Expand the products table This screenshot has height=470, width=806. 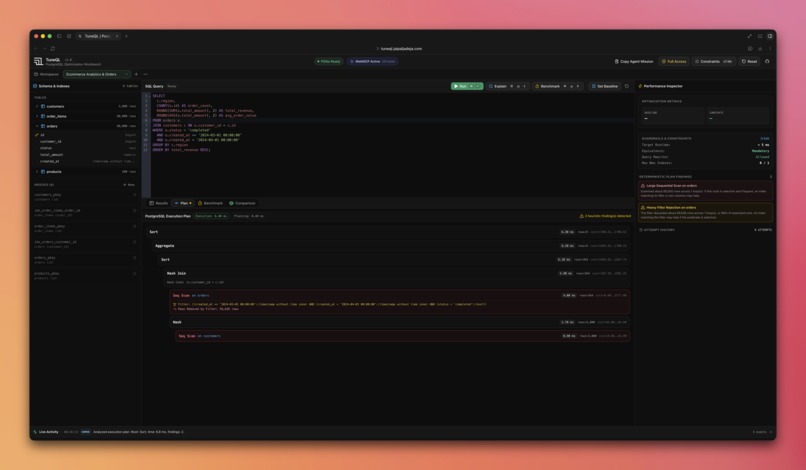85,172
